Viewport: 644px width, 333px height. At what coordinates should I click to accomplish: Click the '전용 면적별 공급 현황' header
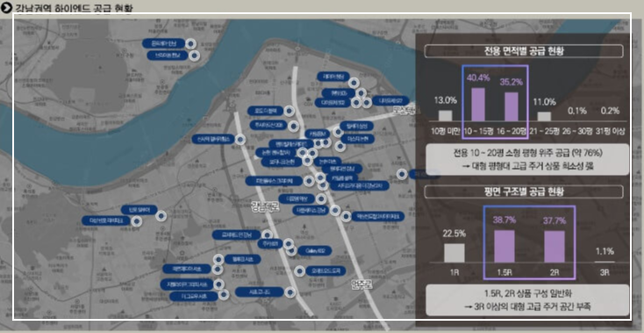(524, 51)
